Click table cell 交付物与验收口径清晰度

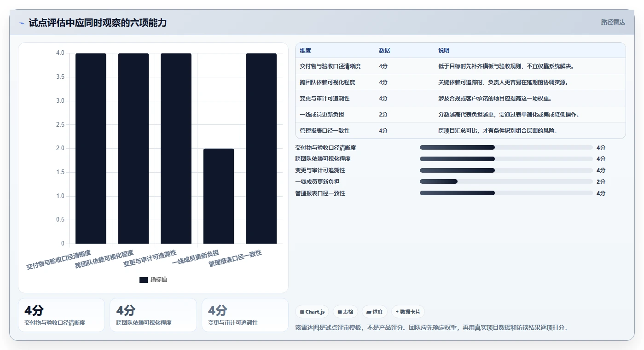(330, 66)
